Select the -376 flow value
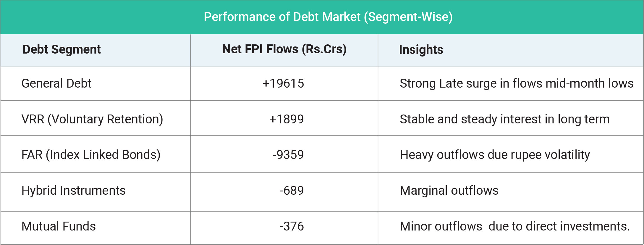This screenshot has width=644, height=245. pos(292,226)
